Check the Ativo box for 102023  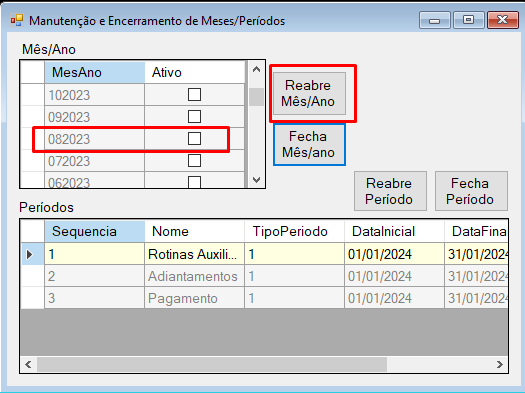[194, 95]
